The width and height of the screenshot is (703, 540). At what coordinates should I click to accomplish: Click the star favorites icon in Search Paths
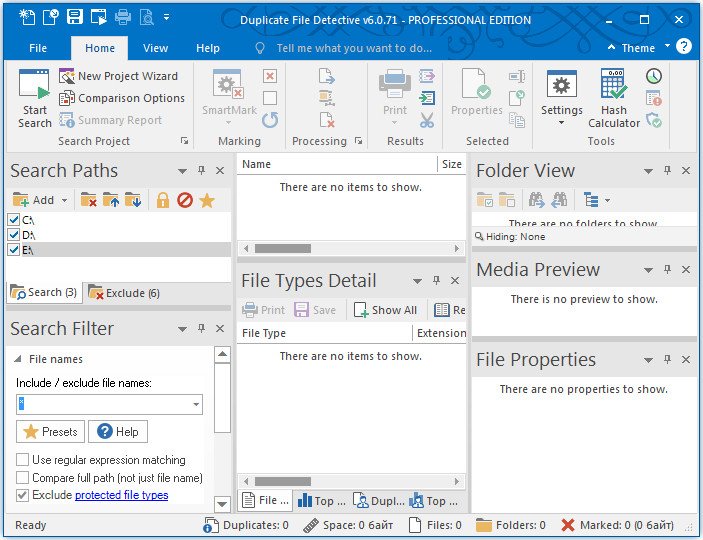(x=207, y=200)
